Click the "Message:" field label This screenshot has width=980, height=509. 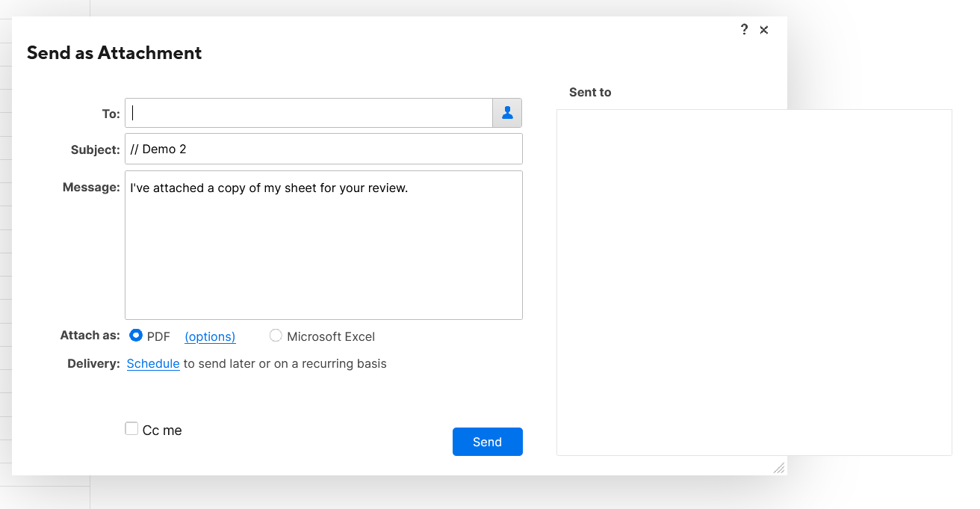[91, 187]
